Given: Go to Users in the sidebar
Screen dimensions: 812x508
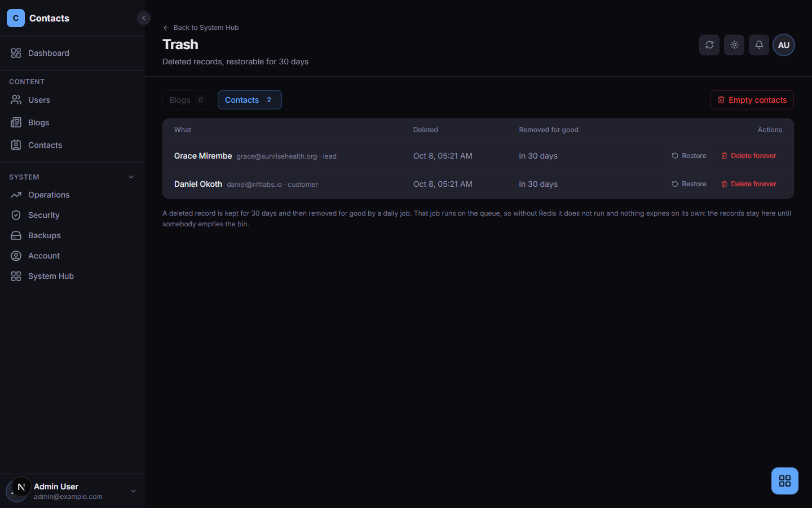Looking at the screenshot, I should coord(72,100).
